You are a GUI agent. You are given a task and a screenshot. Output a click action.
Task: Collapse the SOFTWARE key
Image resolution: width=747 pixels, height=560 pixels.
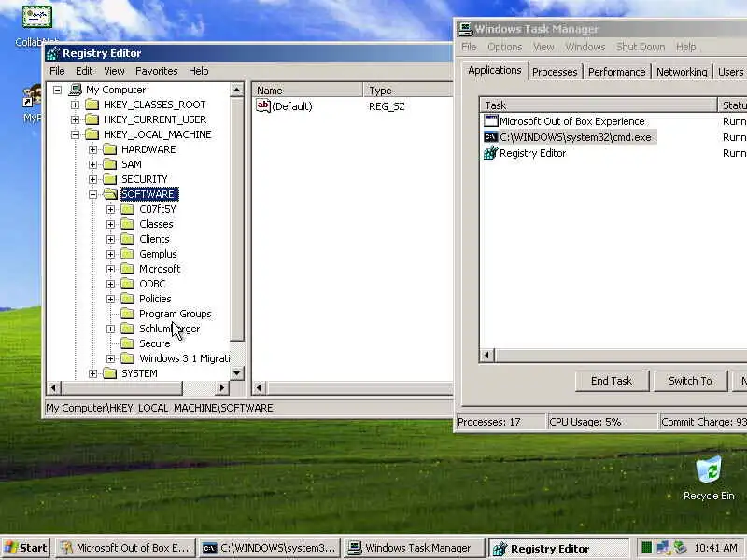(x=92, y=194)
